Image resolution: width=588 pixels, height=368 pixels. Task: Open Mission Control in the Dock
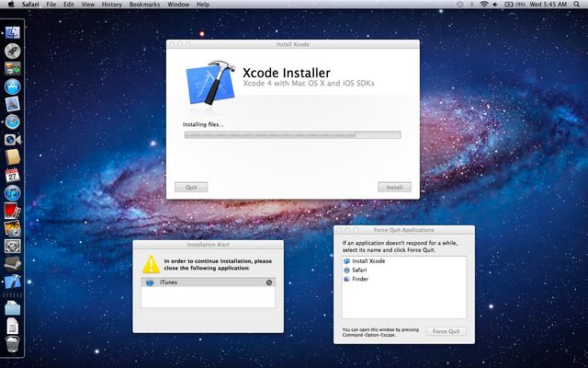point(12,69)
